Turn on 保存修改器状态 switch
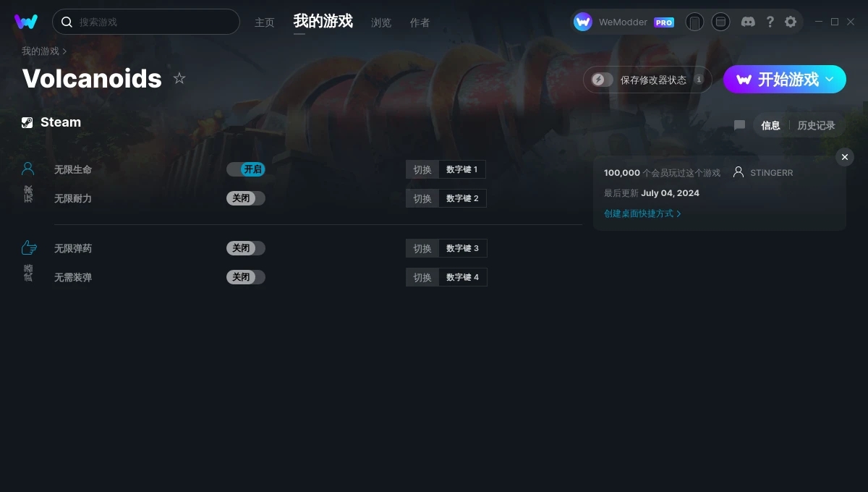This screenshot has width=868, height=492. tap(602, 80)
